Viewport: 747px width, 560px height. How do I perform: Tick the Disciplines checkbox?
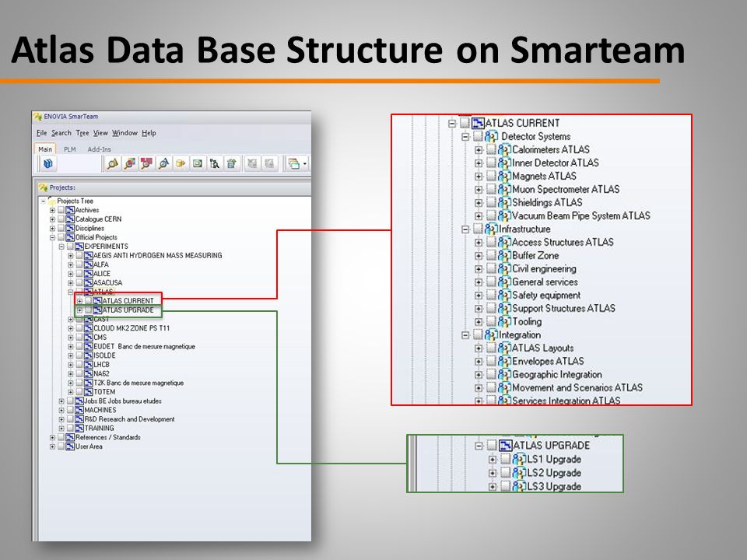pos(61,228)
